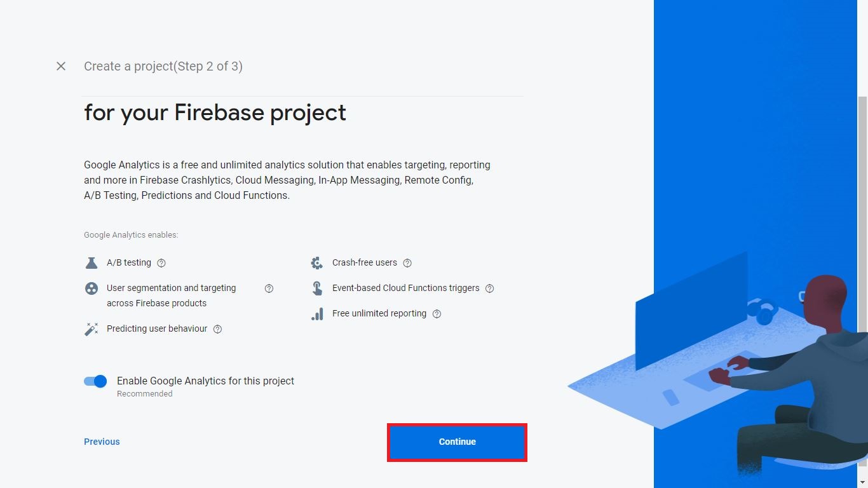Click the 'Event-based Cloud Functions triggers' text
Viewport: 868px width, 488px height.
[406, 288]
